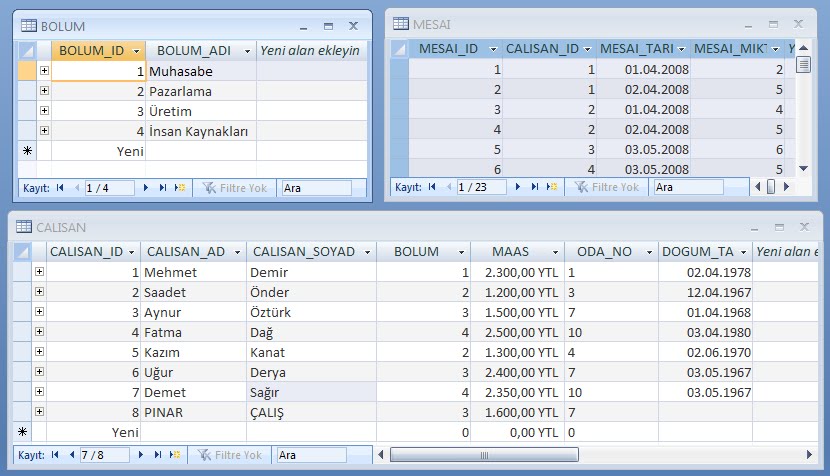The width and height of the screenshot is (830, 476).
Task: Open MESAI_ID column filter dropdown
Action: pyautogui.click(x=493, y=49)
